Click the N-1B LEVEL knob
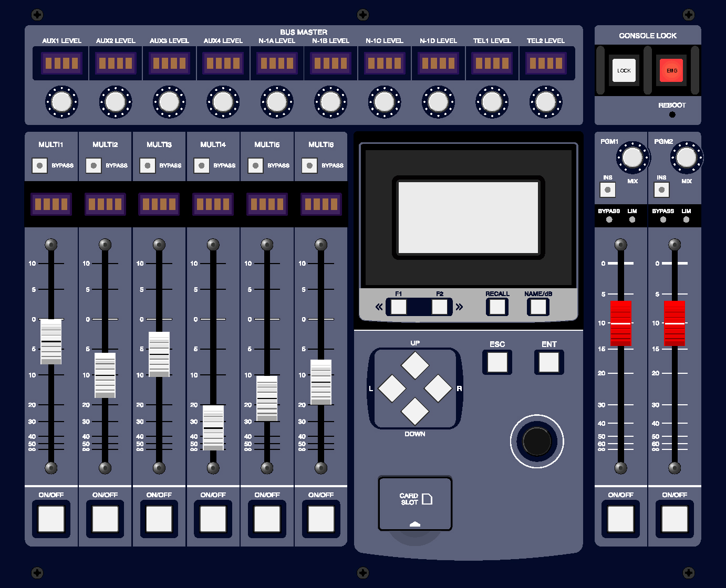The height and width of the screenshot is (588, 726). [x=330, y=102]
